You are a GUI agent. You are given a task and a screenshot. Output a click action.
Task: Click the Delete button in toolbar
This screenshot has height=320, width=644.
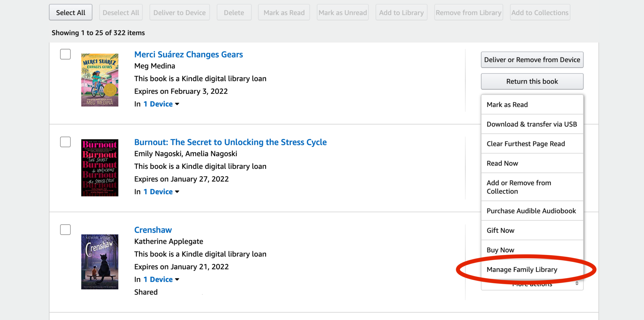[x=234, y=13]
